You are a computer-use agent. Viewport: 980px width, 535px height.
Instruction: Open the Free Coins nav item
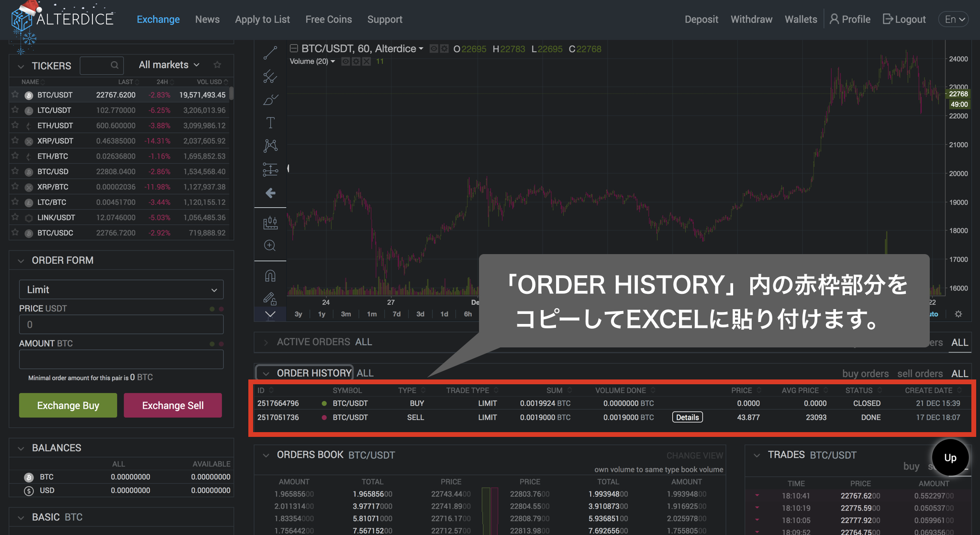(x=329, y=19)
